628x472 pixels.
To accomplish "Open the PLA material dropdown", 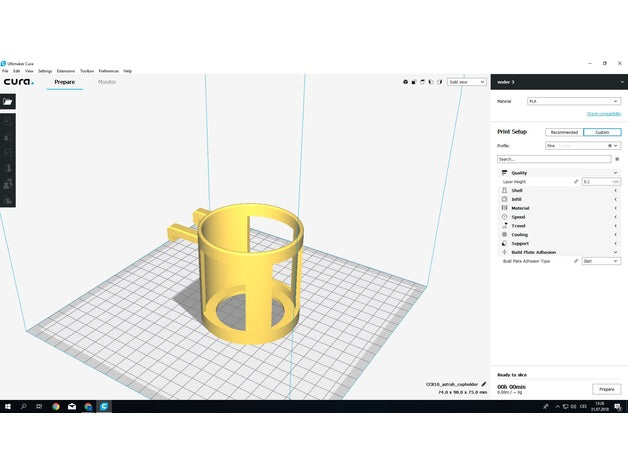I will (574, 101).
